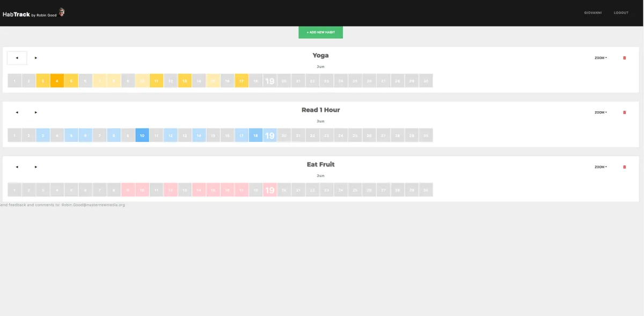
Task: Go to previous month for Yoga habit
Action: tap(17, 58)
